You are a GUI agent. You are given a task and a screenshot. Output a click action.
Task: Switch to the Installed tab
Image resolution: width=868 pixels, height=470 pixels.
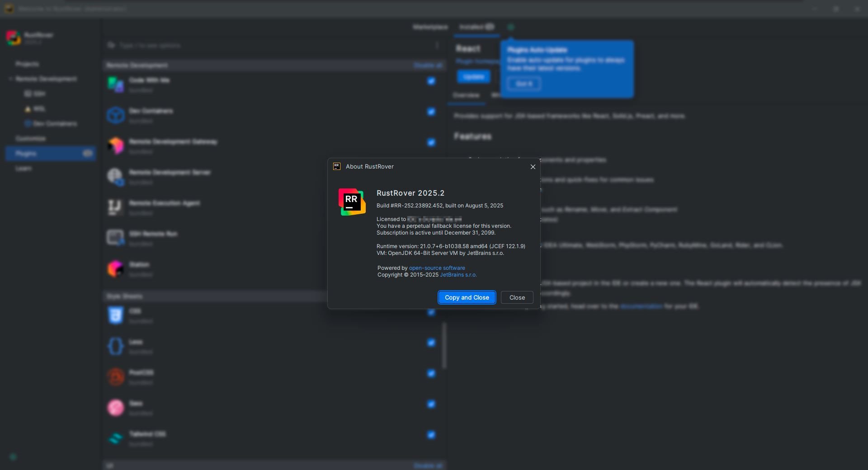(477, 27)
